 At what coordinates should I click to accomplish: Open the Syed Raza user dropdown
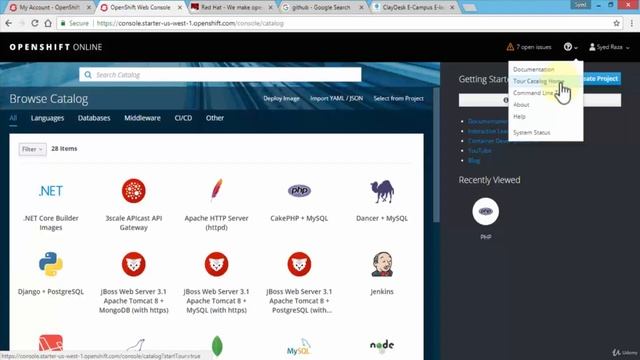click(x=609, y=47)
